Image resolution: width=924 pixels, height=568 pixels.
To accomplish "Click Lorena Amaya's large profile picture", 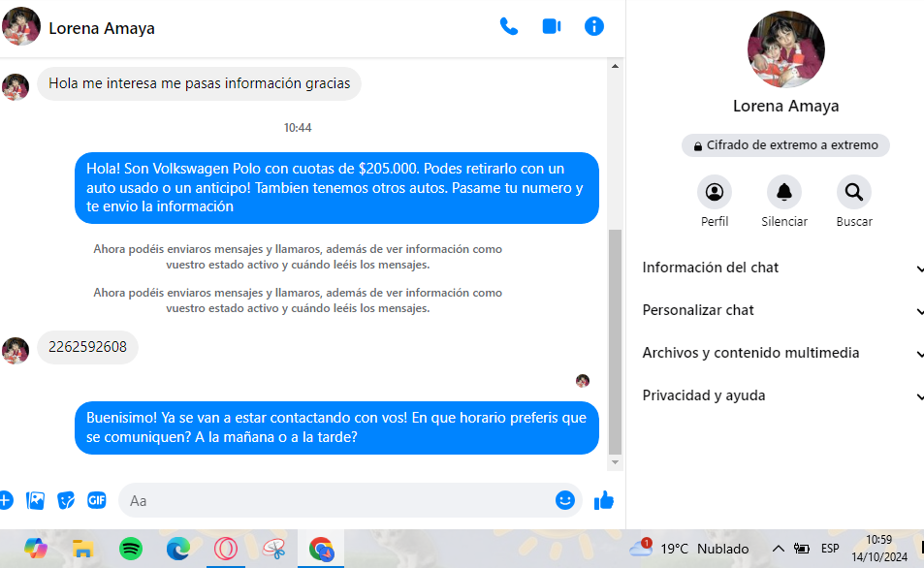I will 785,49.
